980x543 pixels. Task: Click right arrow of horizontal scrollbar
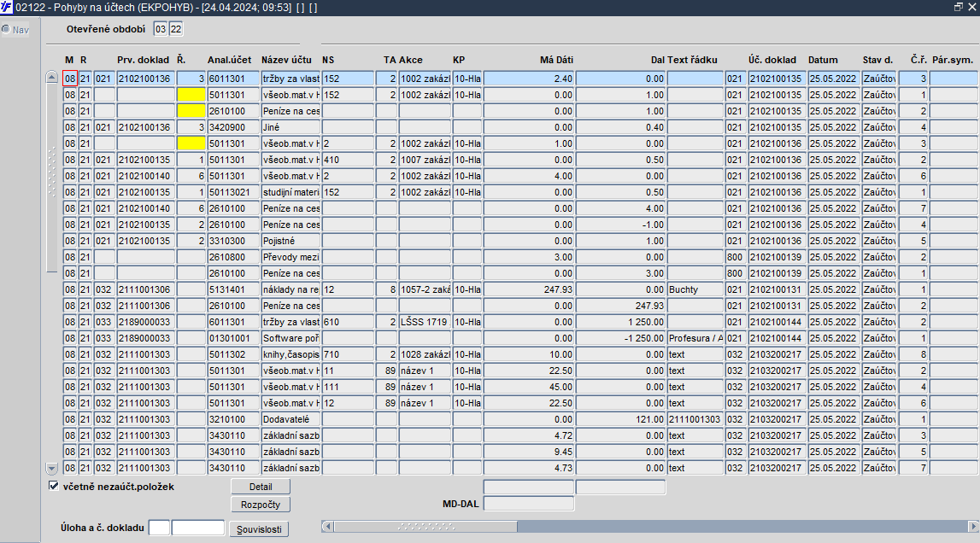point(973,527)
